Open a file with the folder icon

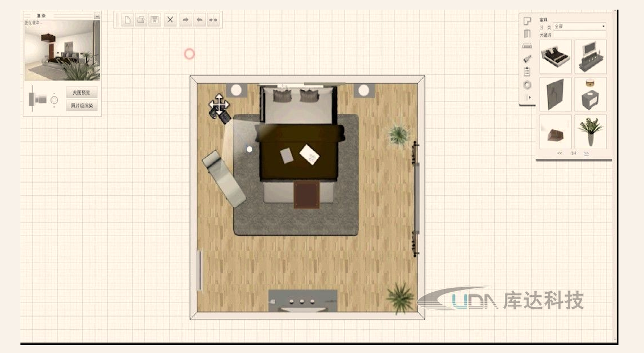tap(141, 20)
